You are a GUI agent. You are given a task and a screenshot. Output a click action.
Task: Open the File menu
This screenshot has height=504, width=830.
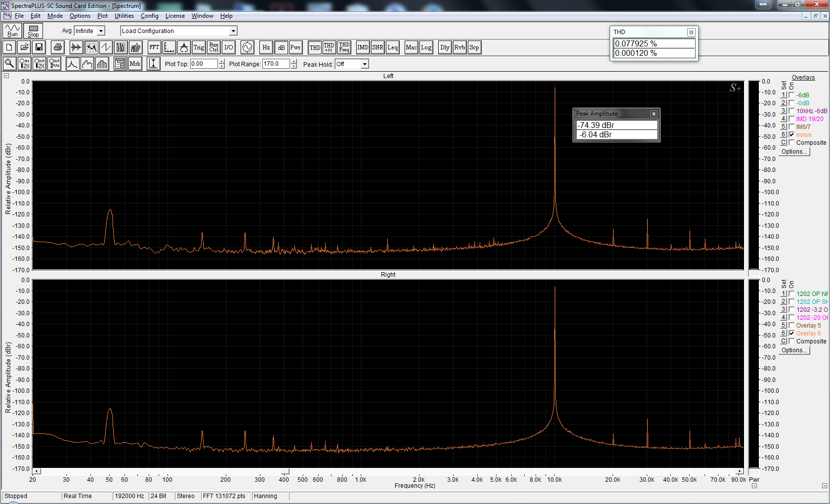19,16
